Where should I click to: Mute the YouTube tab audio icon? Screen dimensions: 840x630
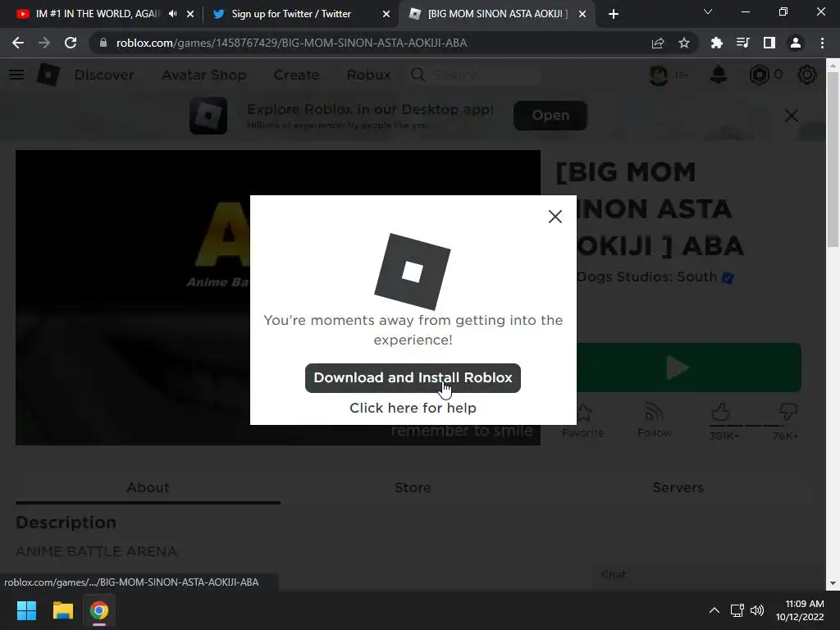[x=172, y=14]
